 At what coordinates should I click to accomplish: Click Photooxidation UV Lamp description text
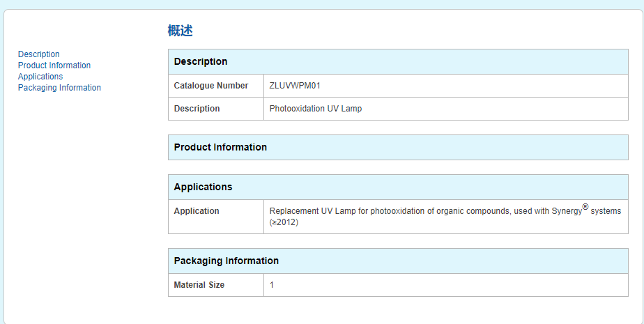click(x=315, y=109)
